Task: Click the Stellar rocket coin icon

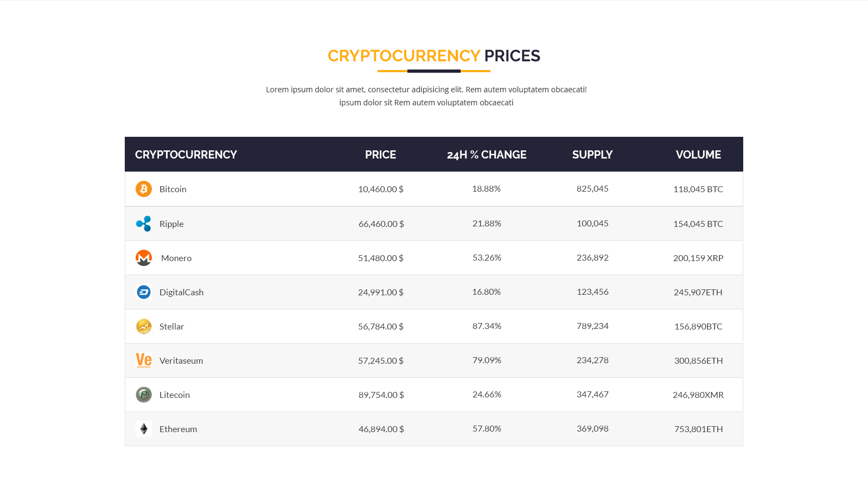Action: [x=143, y=326]
